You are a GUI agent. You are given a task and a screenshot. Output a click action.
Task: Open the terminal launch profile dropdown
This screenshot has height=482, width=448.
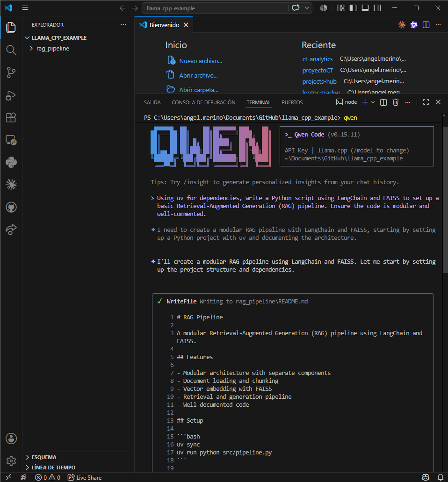point(373,102)
